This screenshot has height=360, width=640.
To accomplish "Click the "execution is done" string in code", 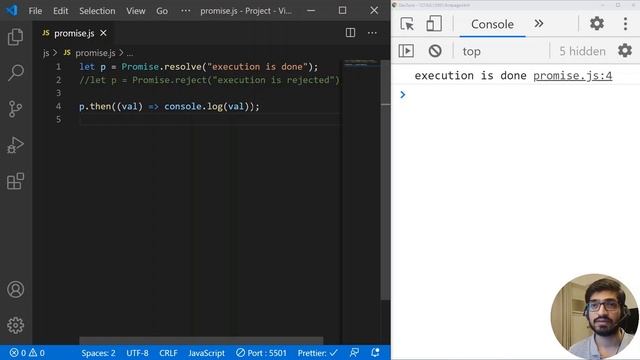I will [x=257, y=67].
